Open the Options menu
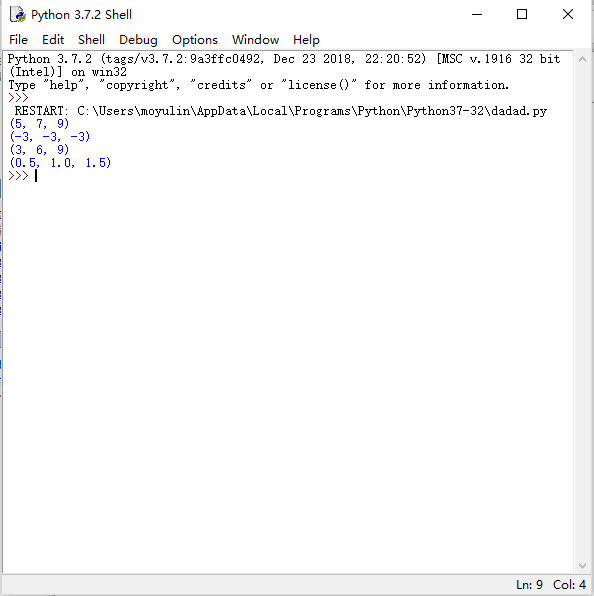The image size is (594, 596). (x=195, y=40)
